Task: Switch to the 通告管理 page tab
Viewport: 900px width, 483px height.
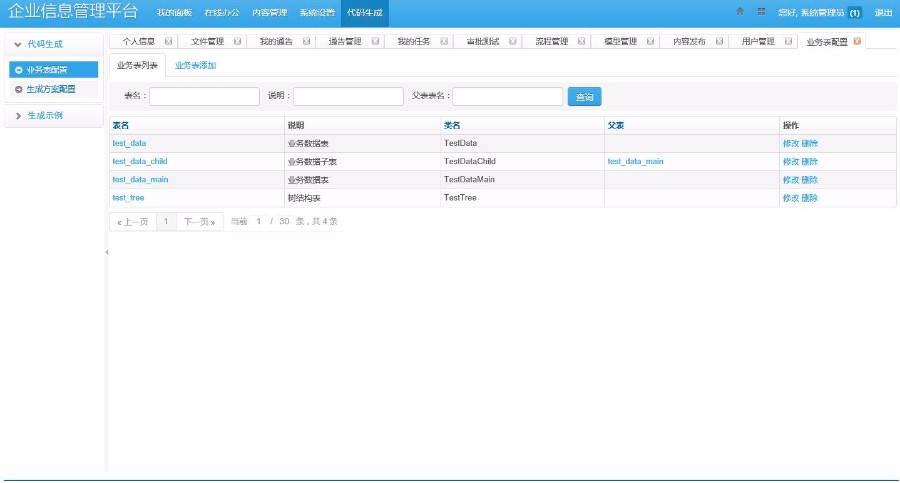Action: point(345,41)
